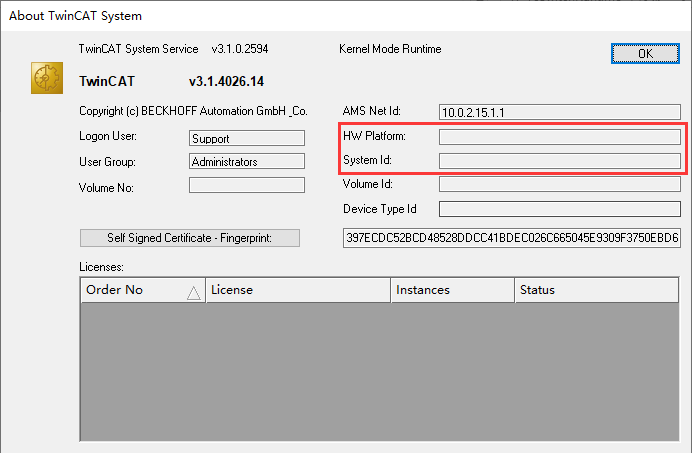The image size is (692, 453).
Task: Click the Instances column header
Action: click(x=453, y=290)
